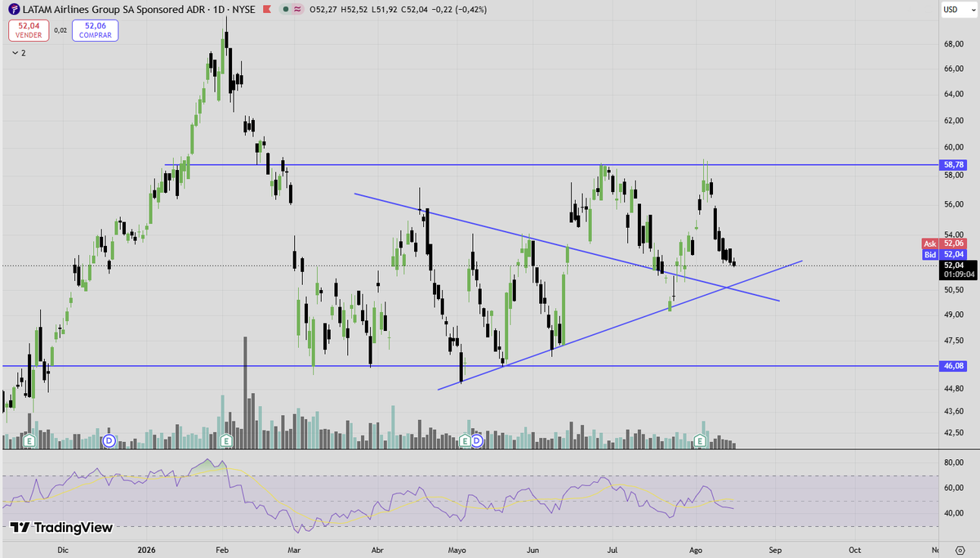The image size is (980, 558).
Task: Expand the collapsed indicators legend showing 2
Action: coord(19,52)
